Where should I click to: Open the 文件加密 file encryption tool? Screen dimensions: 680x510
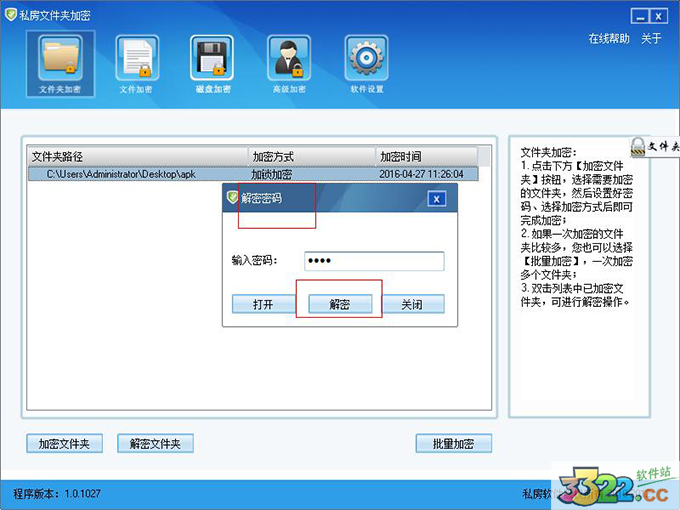point(137,64)
